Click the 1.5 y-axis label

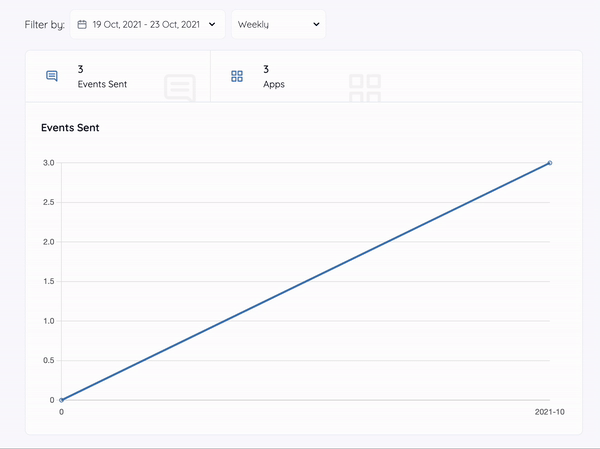(48, 282)
